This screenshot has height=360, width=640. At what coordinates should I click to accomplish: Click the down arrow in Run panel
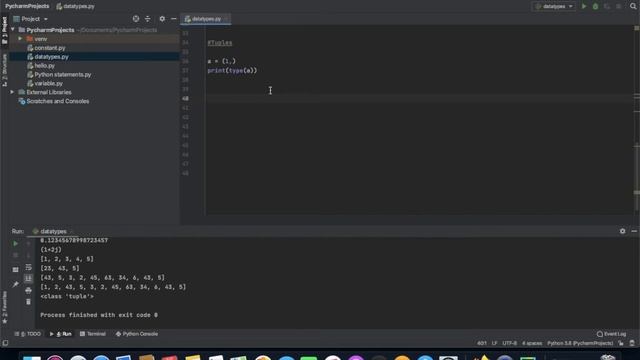28,255
